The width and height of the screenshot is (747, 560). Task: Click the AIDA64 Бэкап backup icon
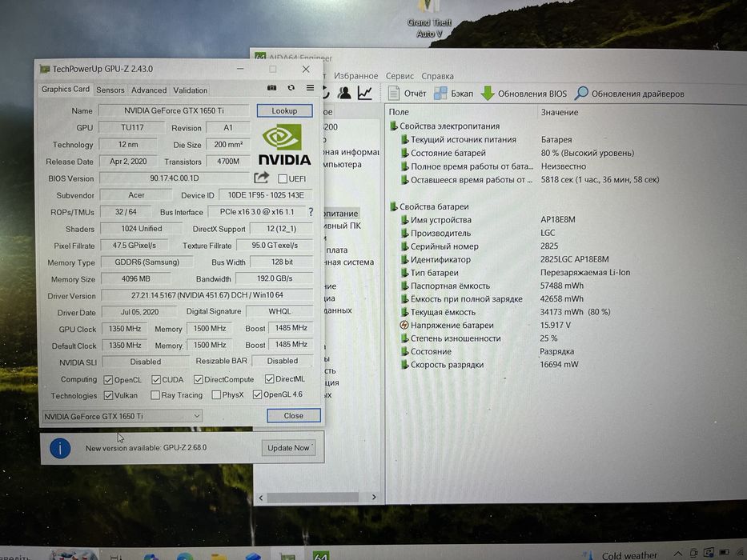click(440, 94)
